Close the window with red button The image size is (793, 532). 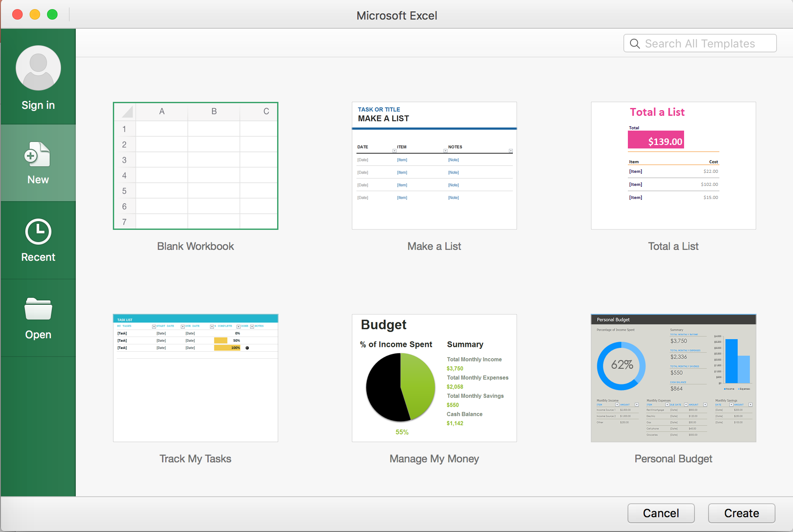[x=17, y=14]
